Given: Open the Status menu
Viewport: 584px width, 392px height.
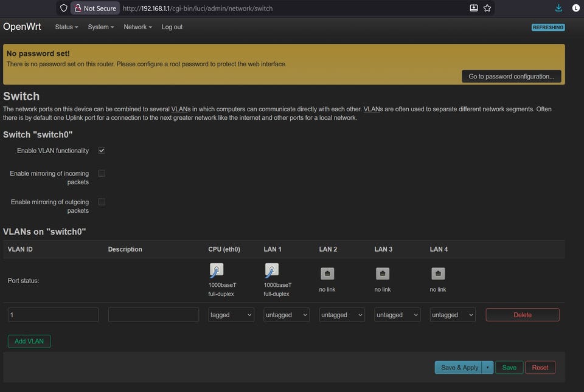Looking at the screenshot, I should click(66, 27).
